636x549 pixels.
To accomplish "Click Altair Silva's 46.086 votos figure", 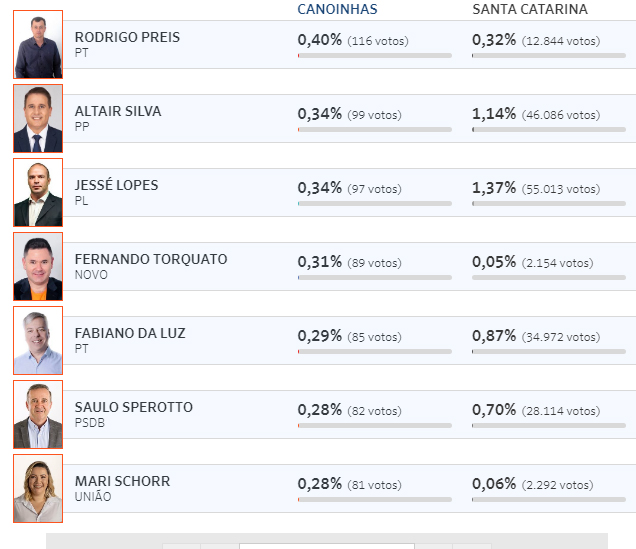I will point(561,115).
